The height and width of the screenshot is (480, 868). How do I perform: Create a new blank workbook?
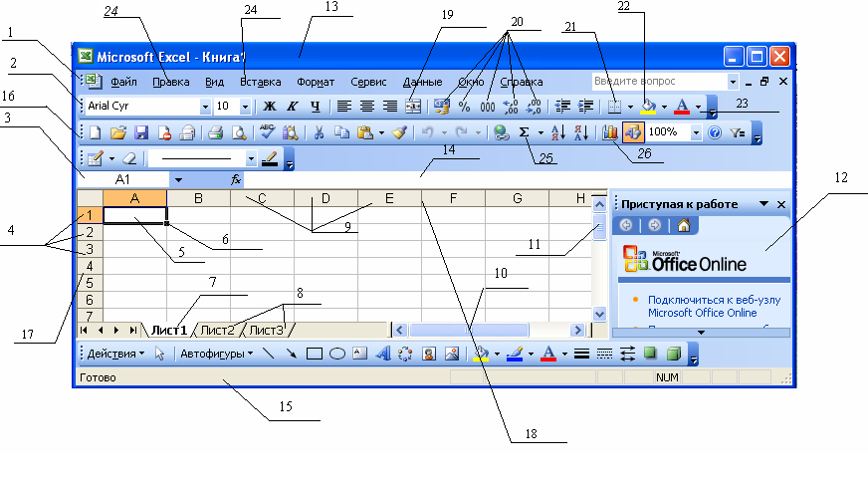coord(96,132)
